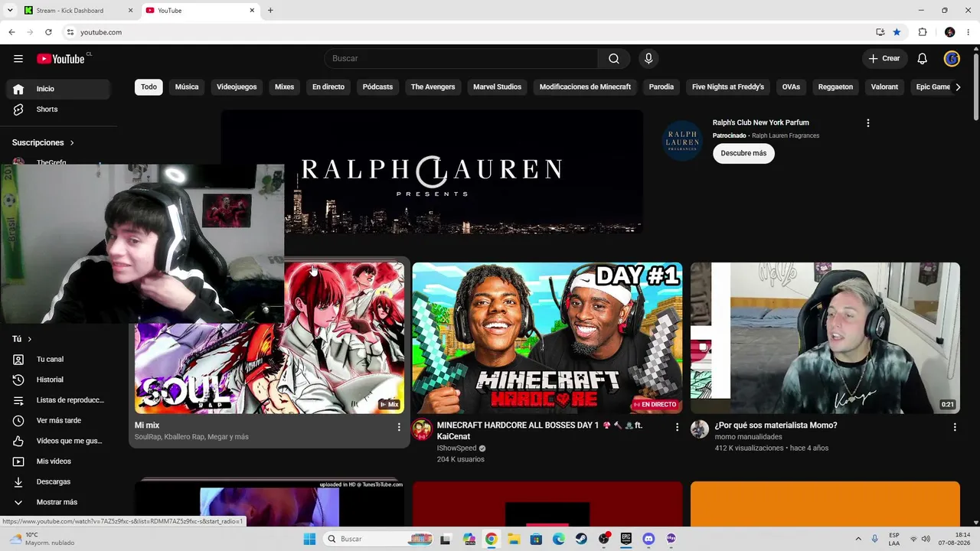The width and height of the screenshot is (980, 551).
Task: Open the YouTube account avatar menu
Action: point(952,59)
